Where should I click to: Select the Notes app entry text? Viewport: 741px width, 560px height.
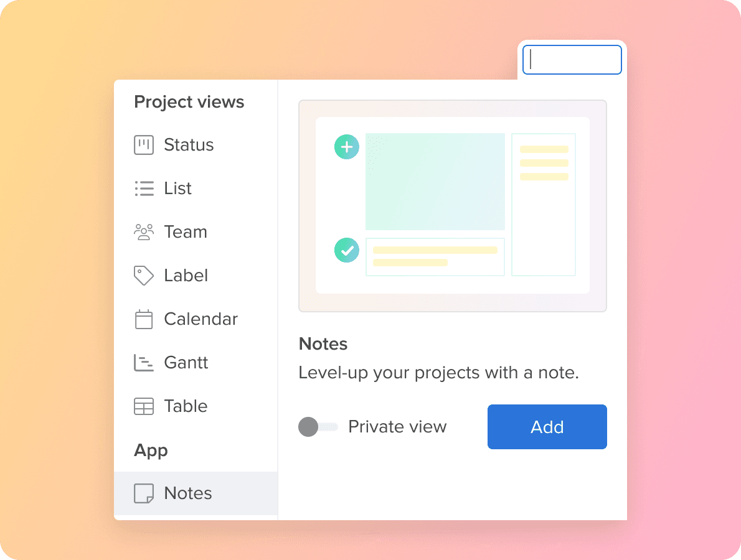point(188,493)
